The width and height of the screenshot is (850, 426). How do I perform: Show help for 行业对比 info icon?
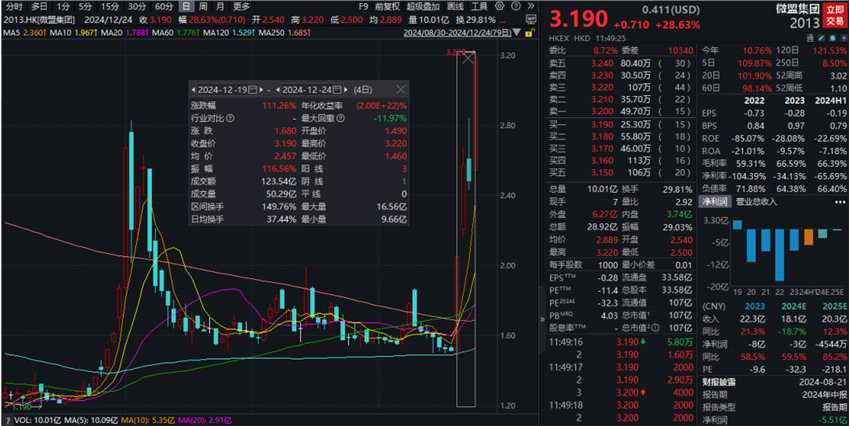230,118
